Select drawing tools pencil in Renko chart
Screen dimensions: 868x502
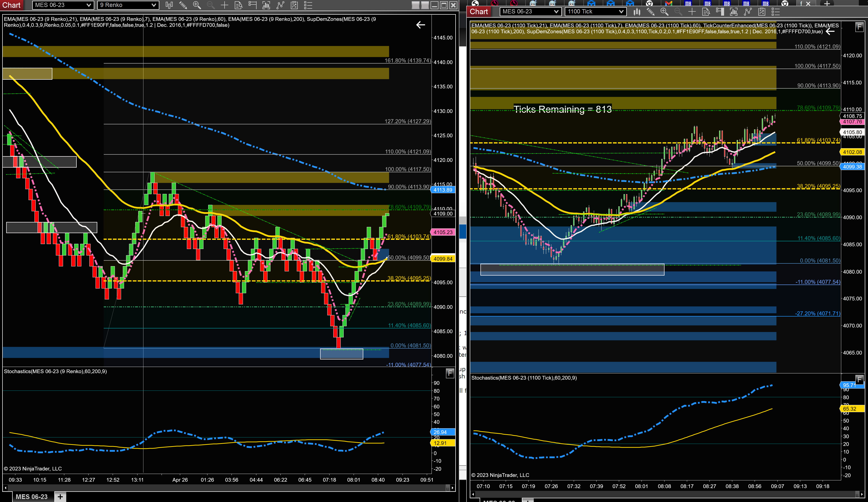183,5
